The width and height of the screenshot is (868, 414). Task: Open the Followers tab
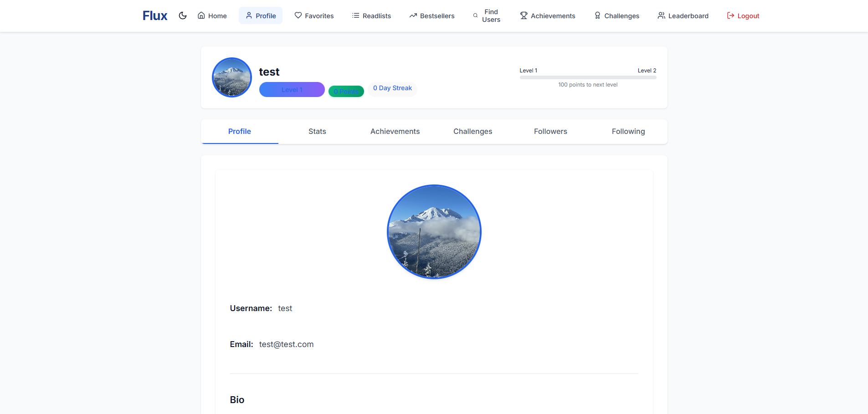(550, 131)
